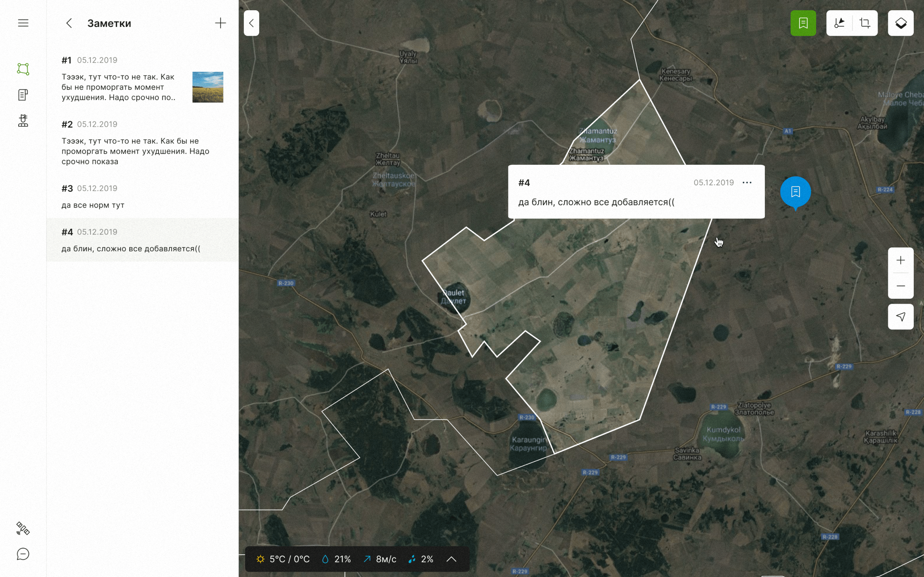The image size is (924, 577).
Task: Open the notes document icon in sidebar
Action: click(x=23, y=95)
